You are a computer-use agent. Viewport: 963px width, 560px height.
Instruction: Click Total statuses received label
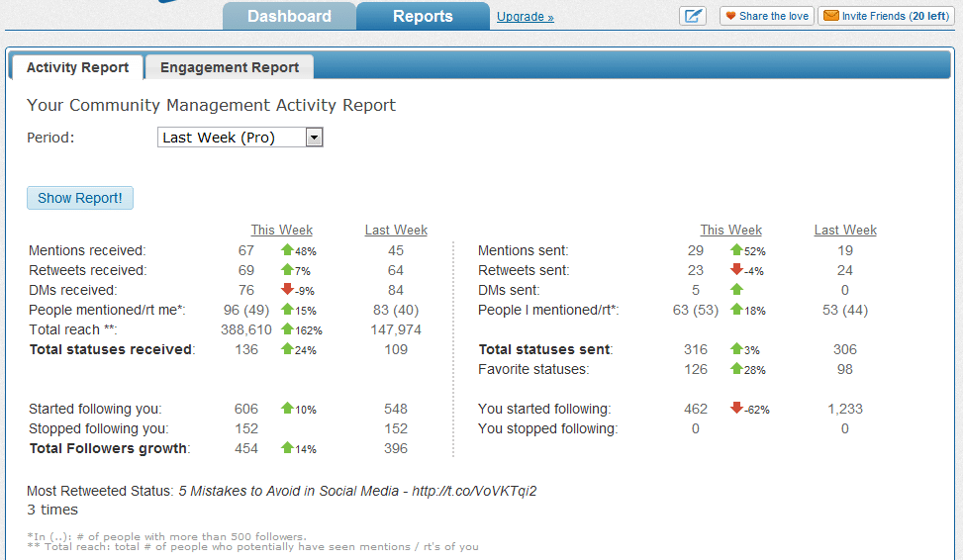tap(112, 349)
